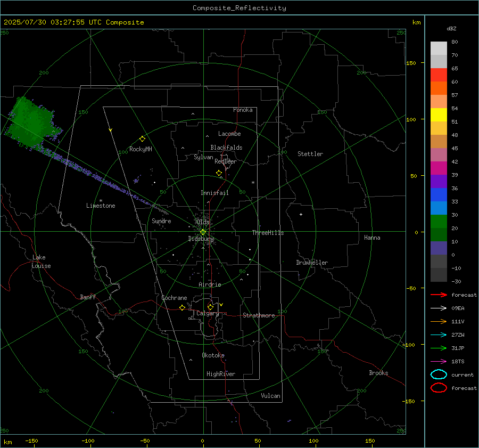The height and width of the screenshot is (448, 479).
Task: Click the Stettler label
Action: click(x=310, y=154)
